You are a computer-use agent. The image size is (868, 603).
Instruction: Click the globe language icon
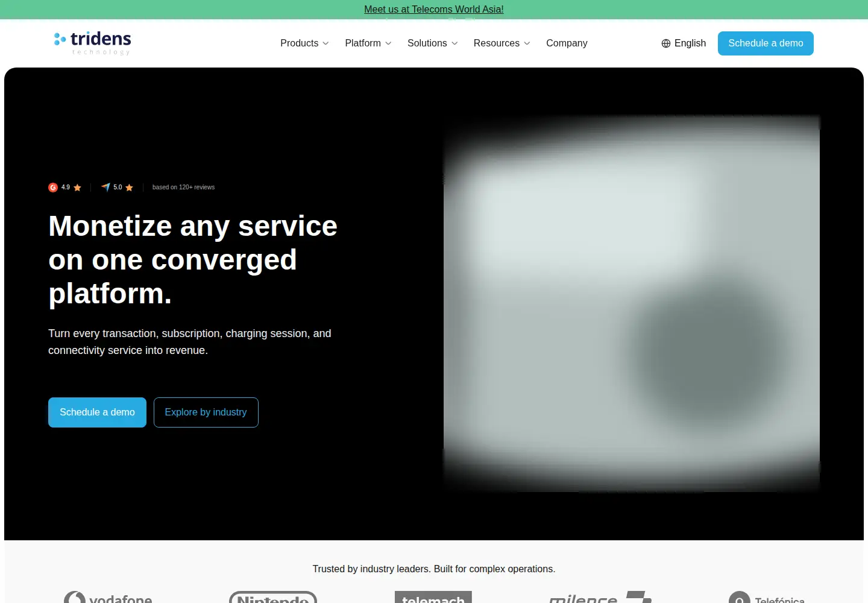(666, 43)
